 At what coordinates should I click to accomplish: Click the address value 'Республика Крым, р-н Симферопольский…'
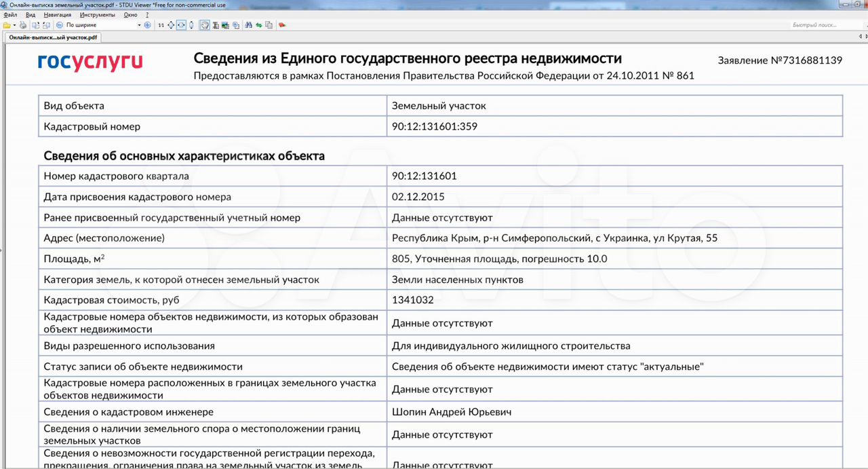[555, 238]
